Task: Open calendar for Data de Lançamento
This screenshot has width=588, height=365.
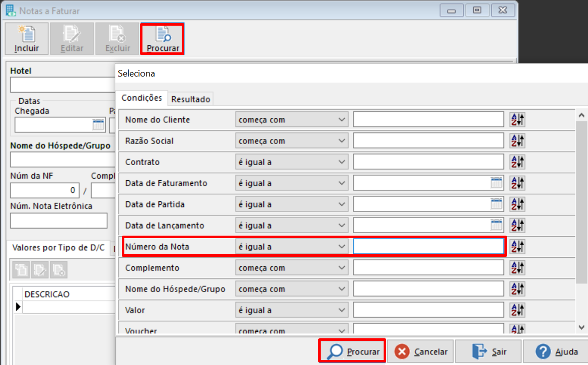Action: tap(496, 226)
